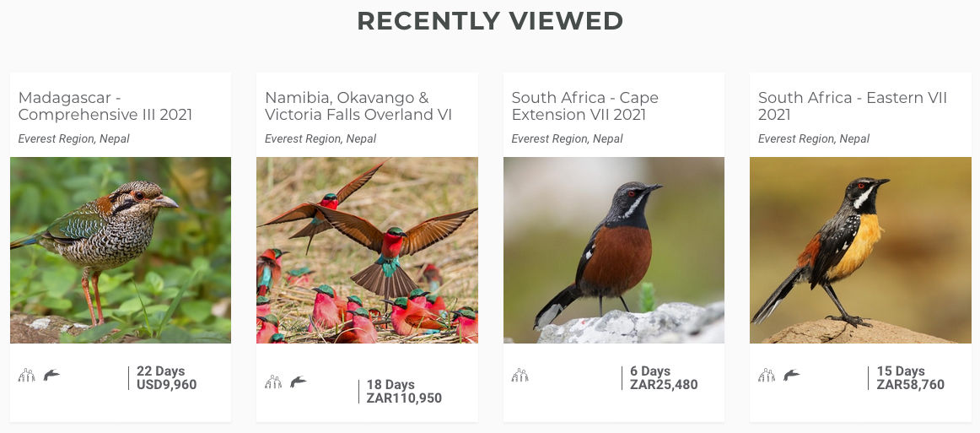Click 15 Days ZAR58,760 price text

911,378
